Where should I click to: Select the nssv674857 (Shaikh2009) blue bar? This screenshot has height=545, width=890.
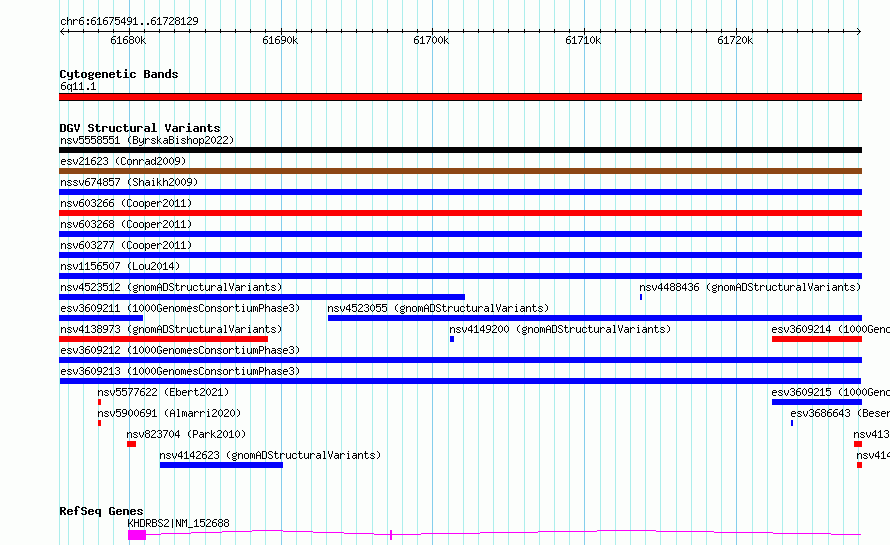460,192
